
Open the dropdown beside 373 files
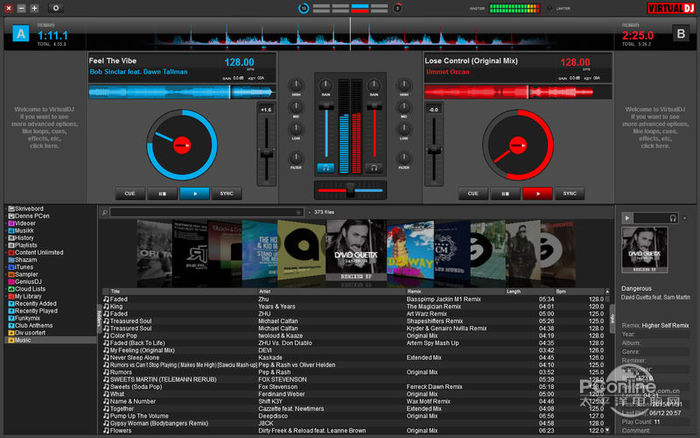310,213
